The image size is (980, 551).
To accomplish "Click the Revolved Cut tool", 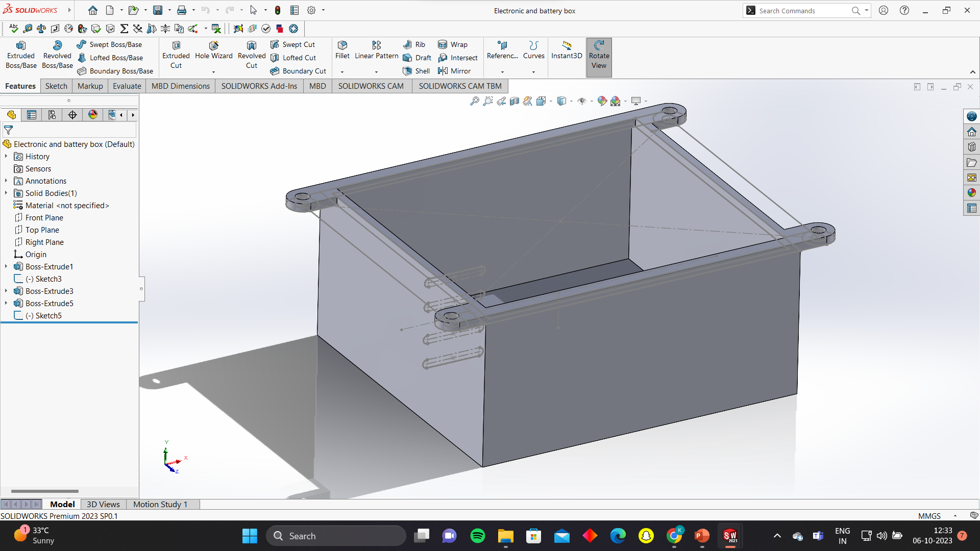I will (x=252, y=55).
